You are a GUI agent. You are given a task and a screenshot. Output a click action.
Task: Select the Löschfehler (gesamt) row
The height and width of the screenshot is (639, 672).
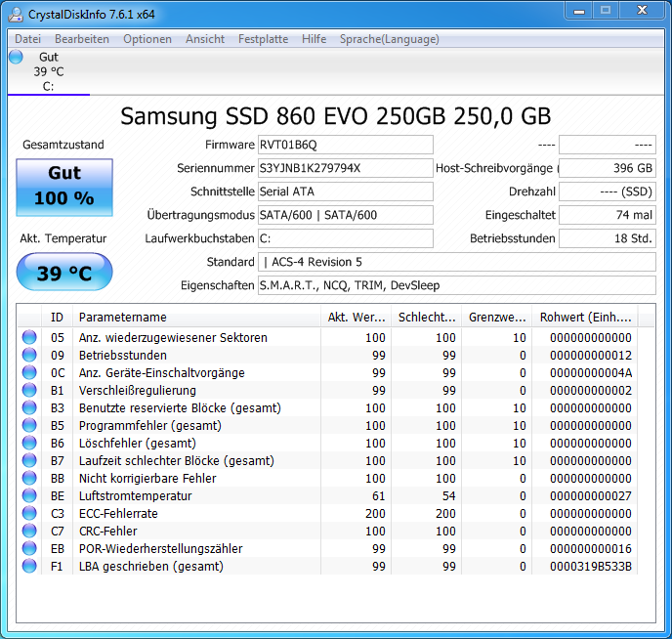click(x=327, y=444)
